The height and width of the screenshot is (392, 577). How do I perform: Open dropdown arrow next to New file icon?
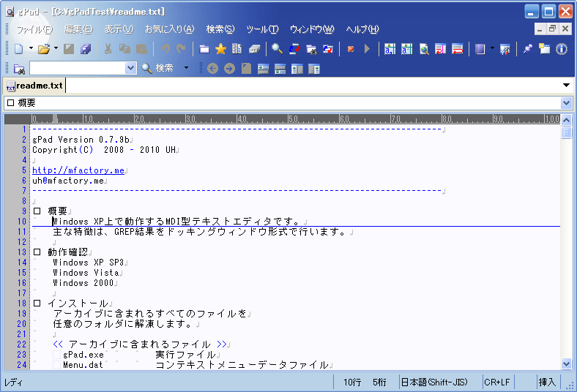click(x=31, y=49)
